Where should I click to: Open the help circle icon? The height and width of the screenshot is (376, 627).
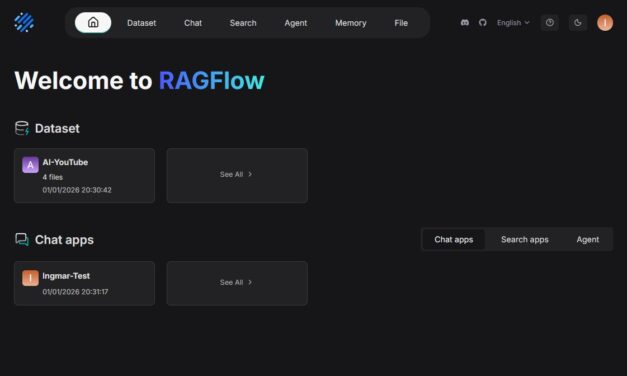[x=550, y=23]
